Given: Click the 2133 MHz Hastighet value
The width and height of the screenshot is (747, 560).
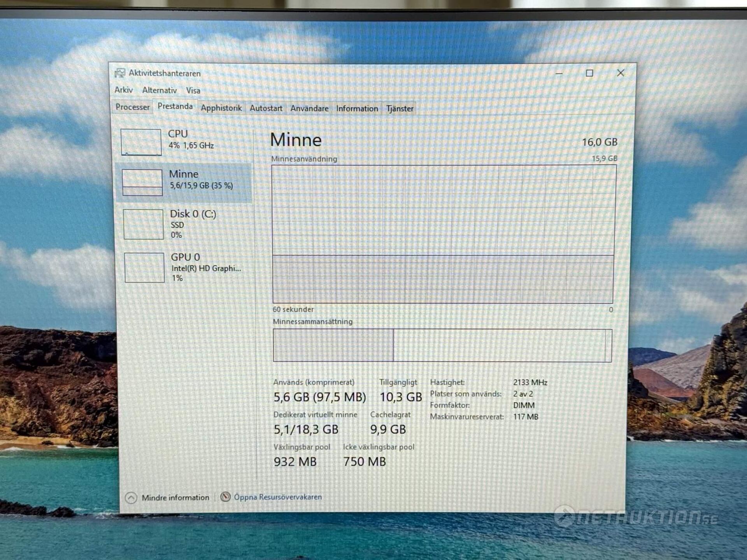Looking at the screenshot, I should tap(530, 382).
